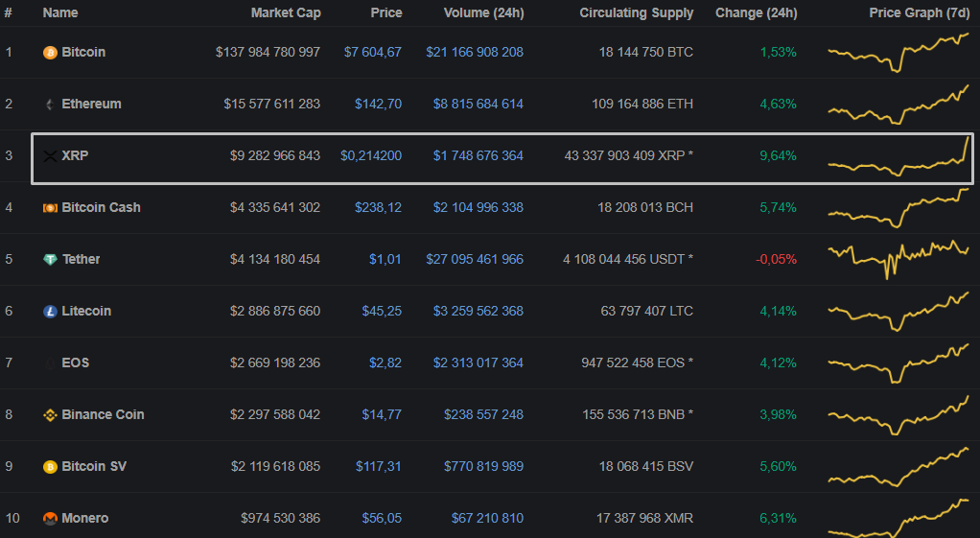Click Monero price $56,05
Image resolution: width=980 pixels, height=538 pixels.
(x=382, y=519)
